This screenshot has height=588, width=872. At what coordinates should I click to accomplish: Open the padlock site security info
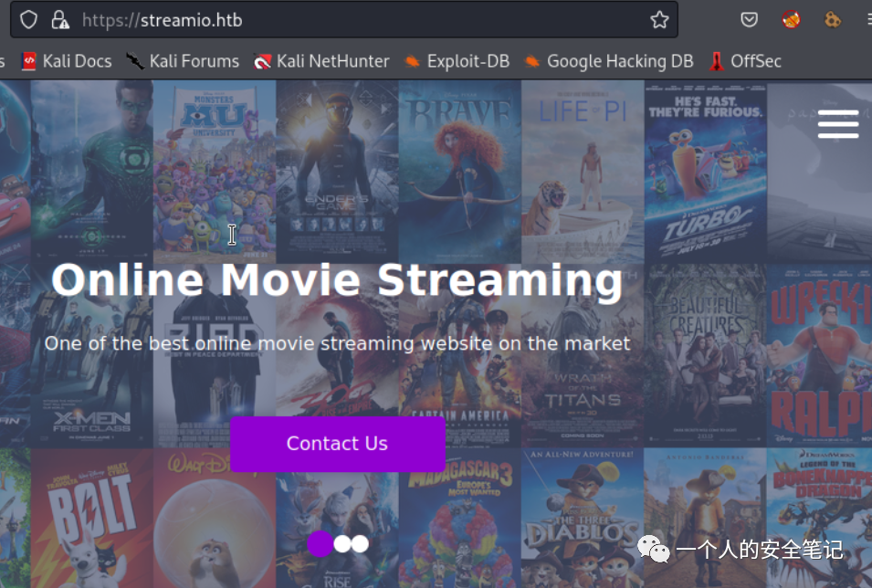(60, 20)
